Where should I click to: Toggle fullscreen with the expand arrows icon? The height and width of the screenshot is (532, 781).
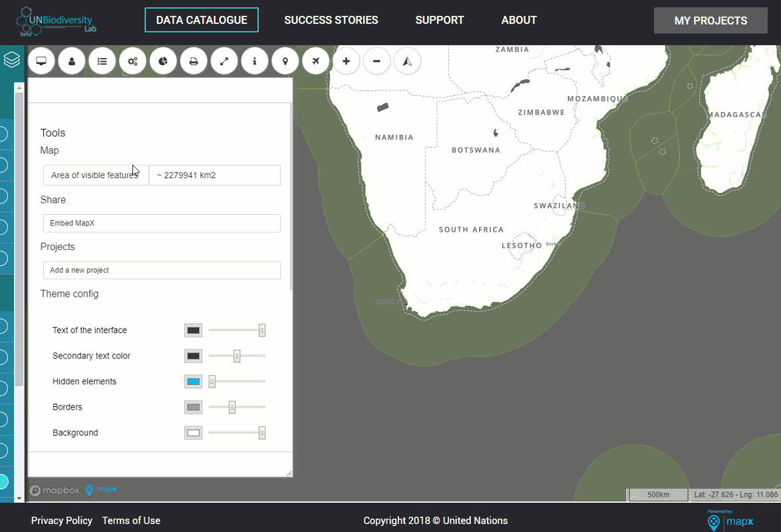pyautogui.click(x=224, y=61)
